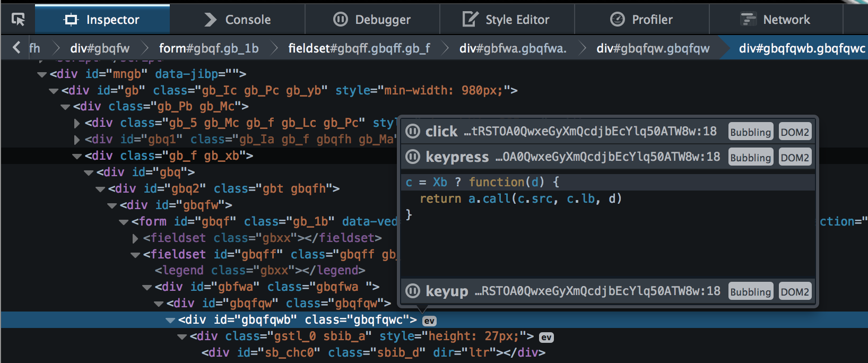
Task: Collapse the div id="mngb" node
Action: click(x=42, y=75)
